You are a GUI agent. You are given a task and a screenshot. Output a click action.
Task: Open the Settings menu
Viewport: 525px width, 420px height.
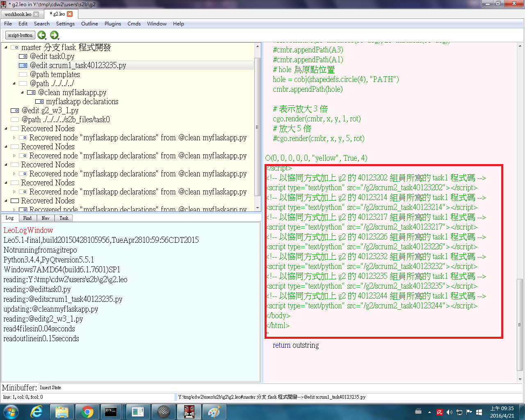click(x=65, y=24)
